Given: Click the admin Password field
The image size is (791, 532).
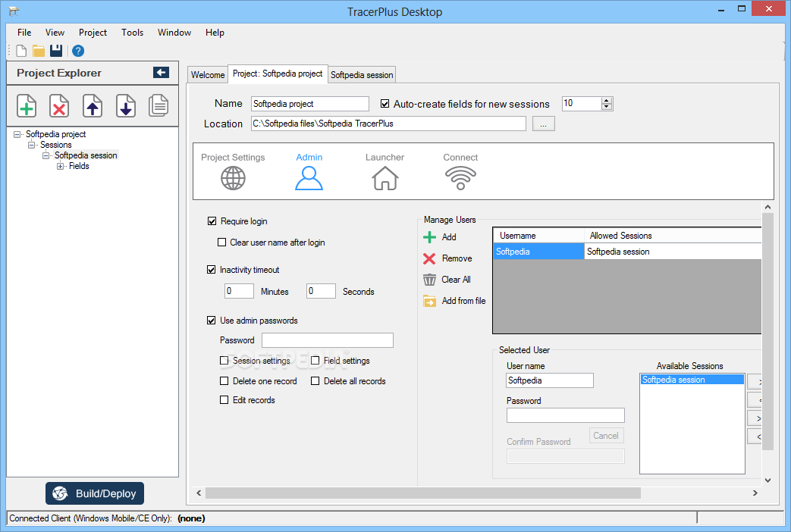Looking at the screenshot, I should pos(328,340).
